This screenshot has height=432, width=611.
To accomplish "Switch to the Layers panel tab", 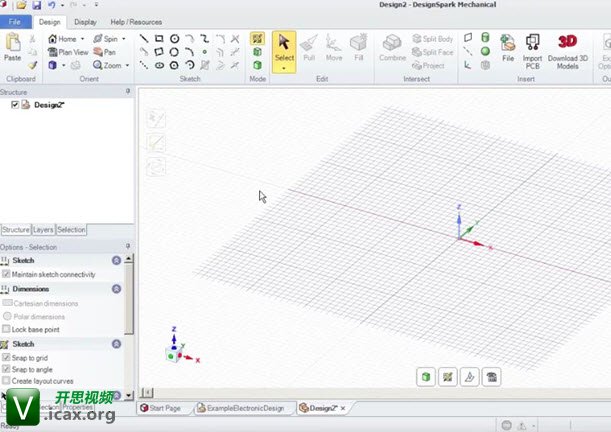I will tap(43, 230).
